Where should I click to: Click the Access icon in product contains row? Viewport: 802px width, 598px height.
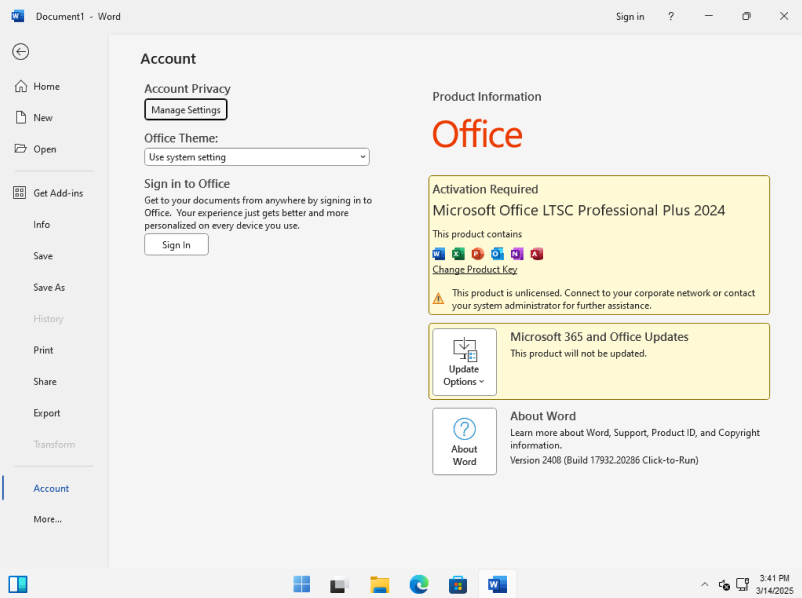point(537,254)
